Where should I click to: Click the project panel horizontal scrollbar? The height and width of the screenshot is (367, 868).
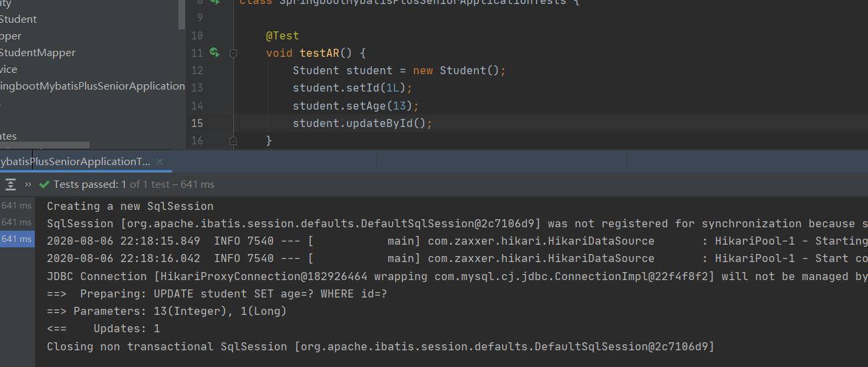44,145
